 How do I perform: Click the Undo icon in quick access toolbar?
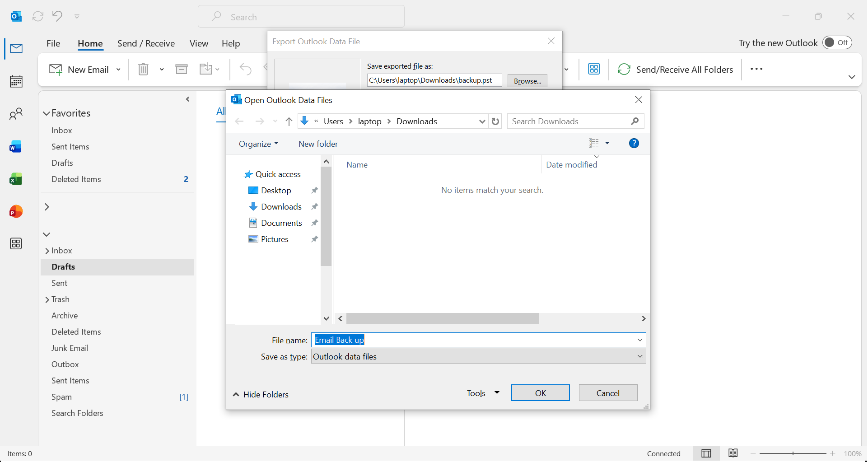(x=57, y=16)
